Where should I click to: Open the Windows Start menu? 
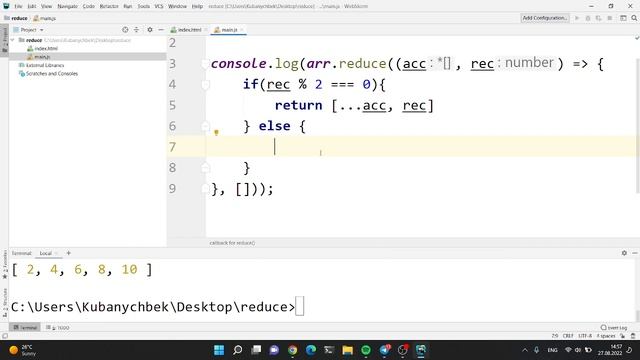[x=219, y=350]
